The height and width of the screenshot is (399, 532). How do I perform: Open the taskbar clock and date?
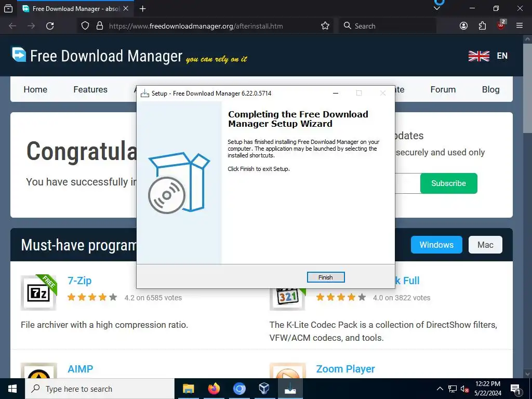487,389
